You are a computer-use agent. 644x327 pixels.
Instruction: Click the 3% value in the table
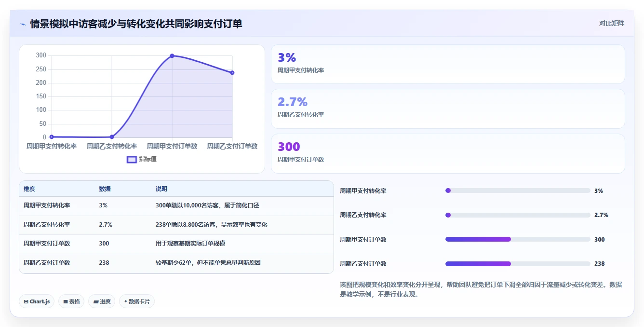(103, 205)
